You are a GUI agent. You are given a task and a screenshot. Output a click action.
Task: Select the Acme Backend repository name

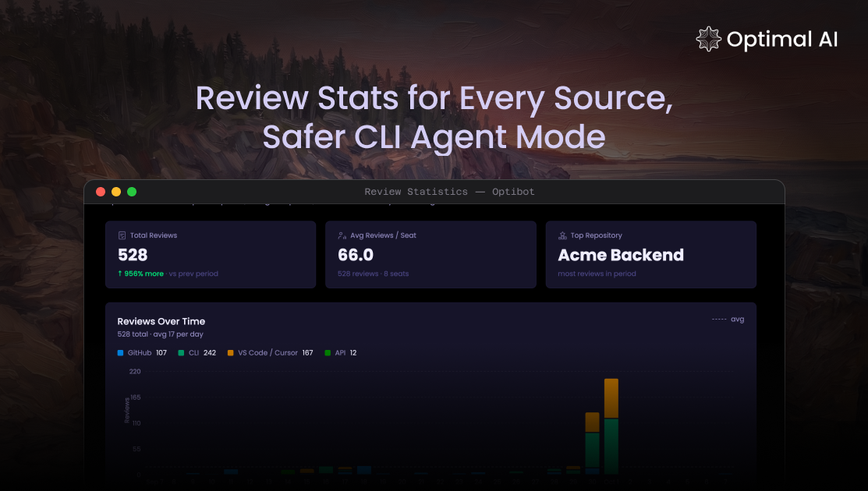click(x=621, y=255)
